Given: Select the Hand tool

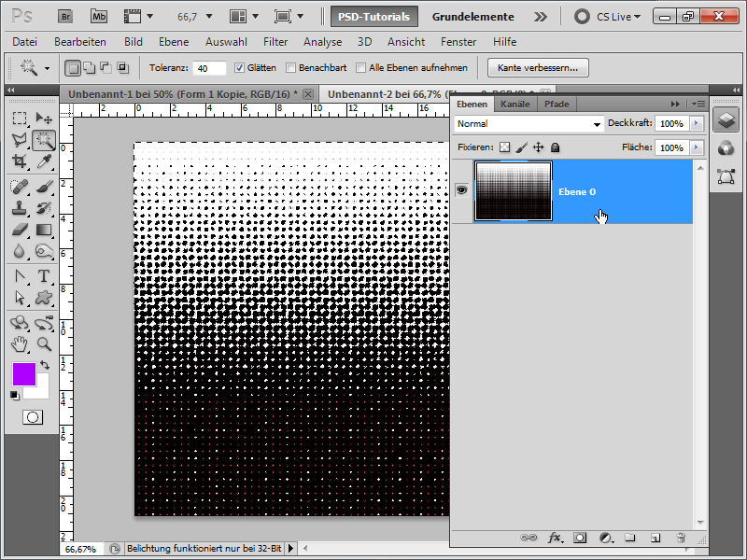Looking at the screenshot, I should click(20, 344).
